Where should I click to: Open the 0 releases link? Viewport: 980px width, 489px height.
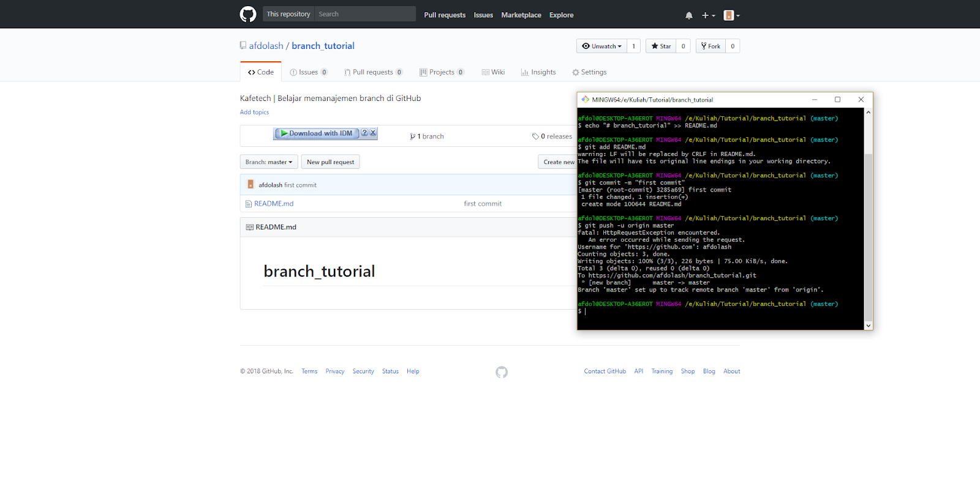(x=552, y=136)
